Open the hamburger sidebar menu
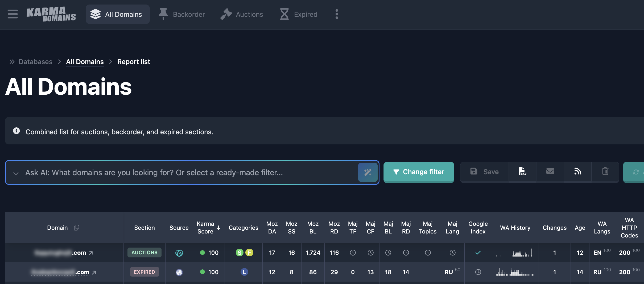The width and height of the screenshot is (644, 284). click(x=13, y=14)
